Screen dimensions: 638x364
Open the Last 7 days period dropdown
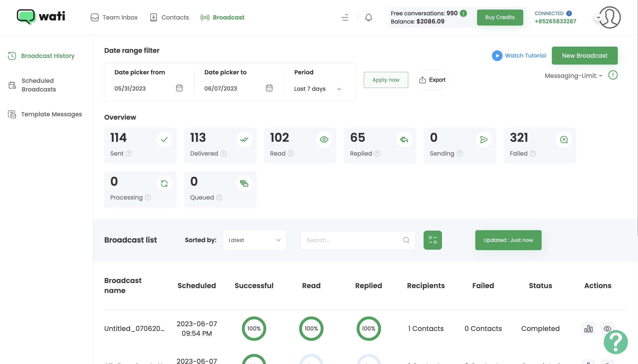(x=317, y=89)
